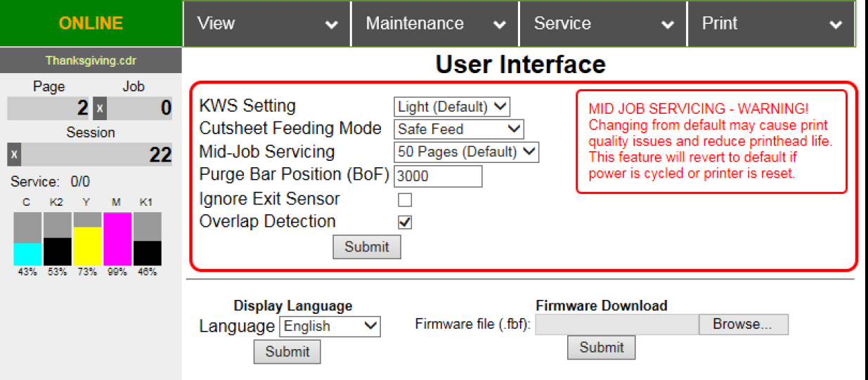Choose a language from Language dropdown
Screen dimensions: 868x380
pos(330,326)
